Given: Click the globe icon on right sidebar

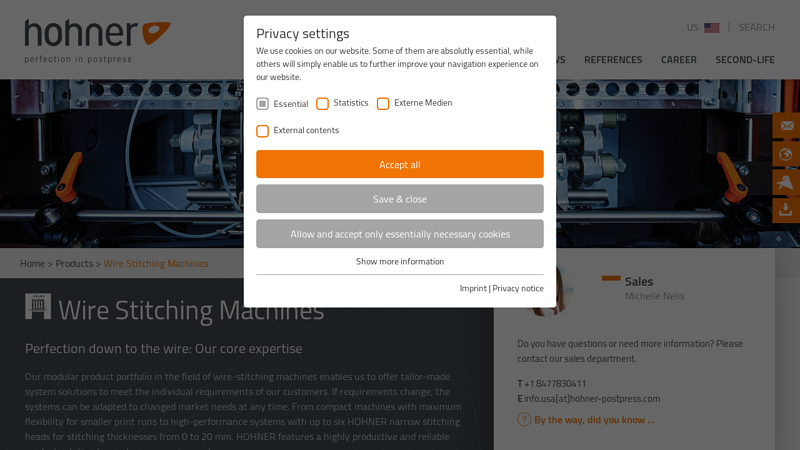Looking at the screenshot, I should coord(786,154).
